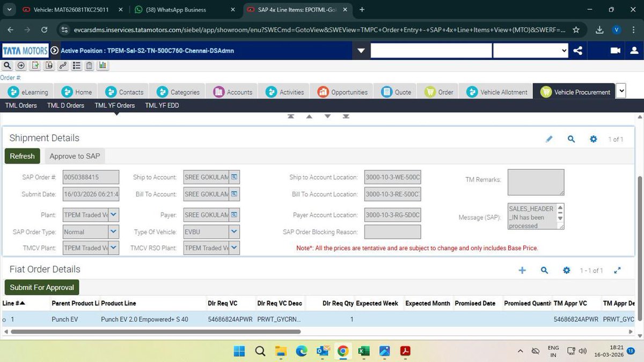Click the Dlr Req VC cell 54686824APWR

230,319
